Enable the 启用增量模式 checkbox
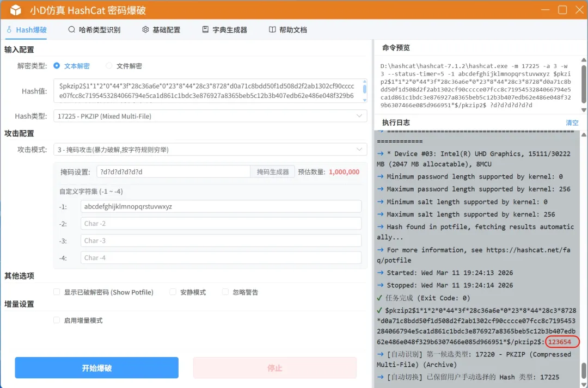 pyautogui.click(x=57, y=320)
